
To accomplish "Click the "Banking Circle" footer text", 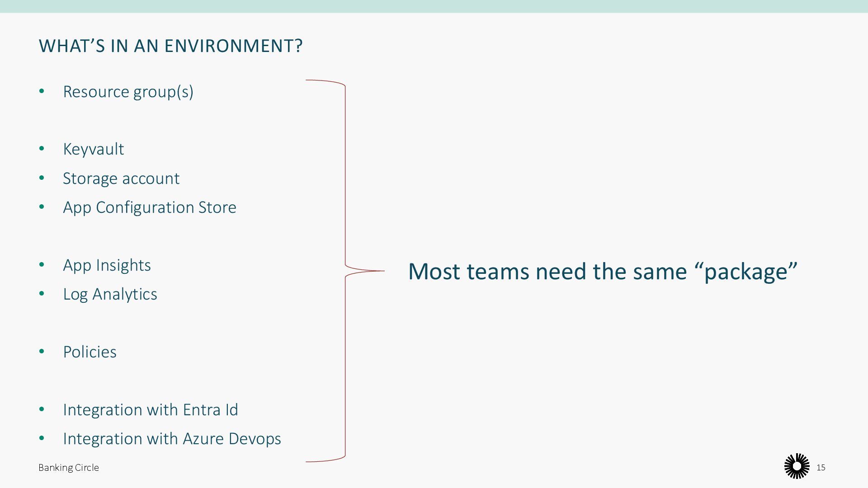I will pyautogui.click(x=69, y=468).
